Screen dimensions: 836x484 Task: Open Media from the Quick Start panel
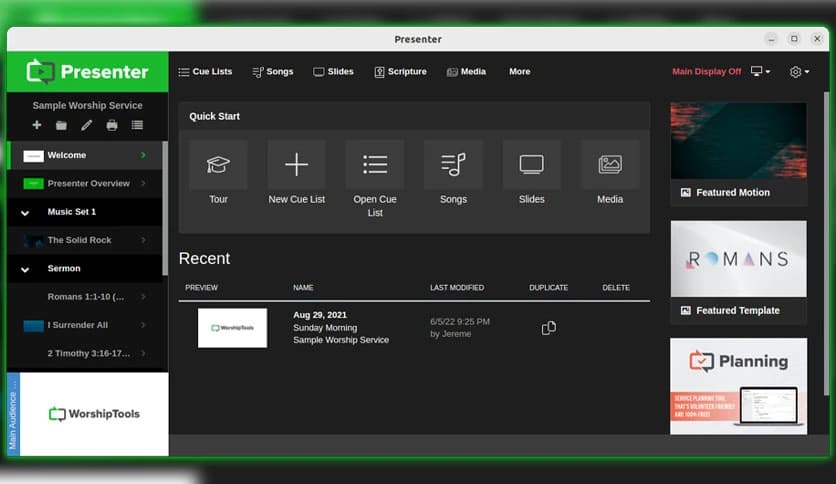click(610, 165)
